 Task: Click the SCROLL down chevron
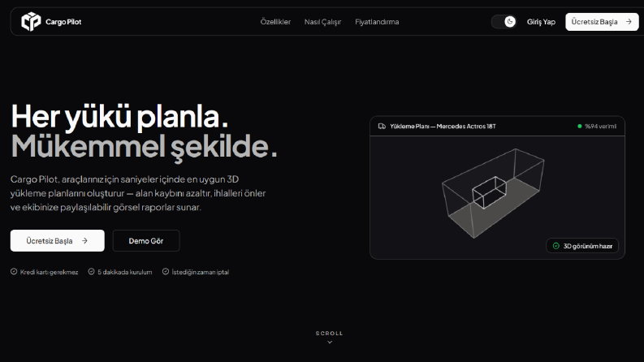330,343
